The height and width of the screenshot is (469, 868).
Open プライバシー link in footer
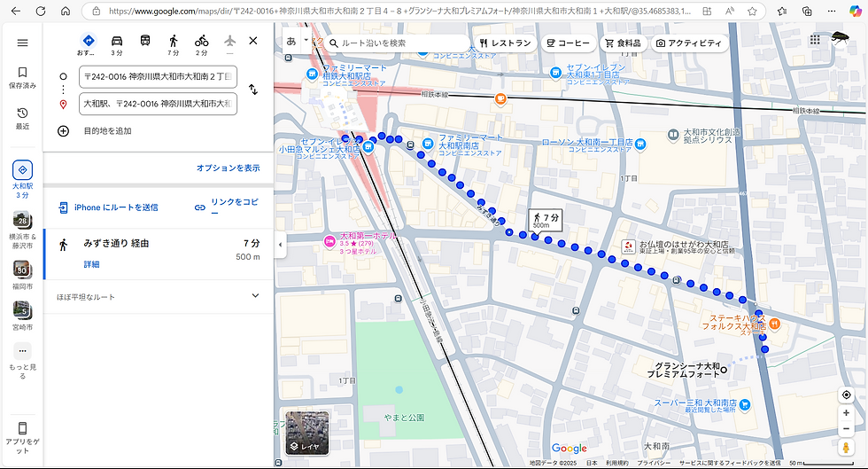pos(654,463)
